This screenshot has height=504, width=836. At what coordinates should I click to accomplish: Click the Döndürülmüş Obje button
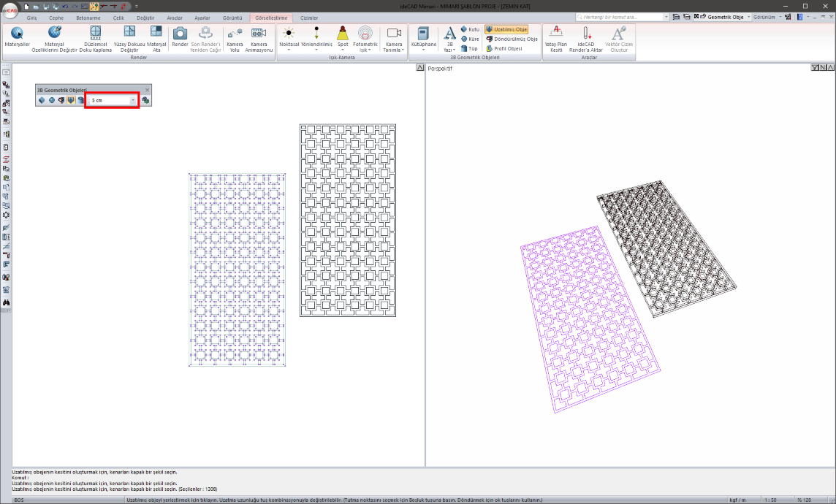[x=511, y=39]
